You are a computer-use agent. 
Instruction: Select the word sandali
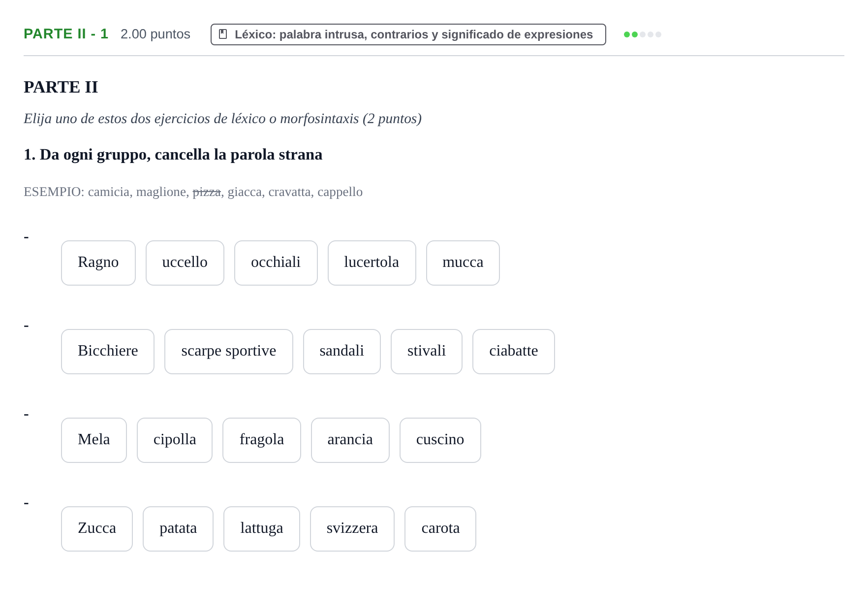[x=342, y=352]
